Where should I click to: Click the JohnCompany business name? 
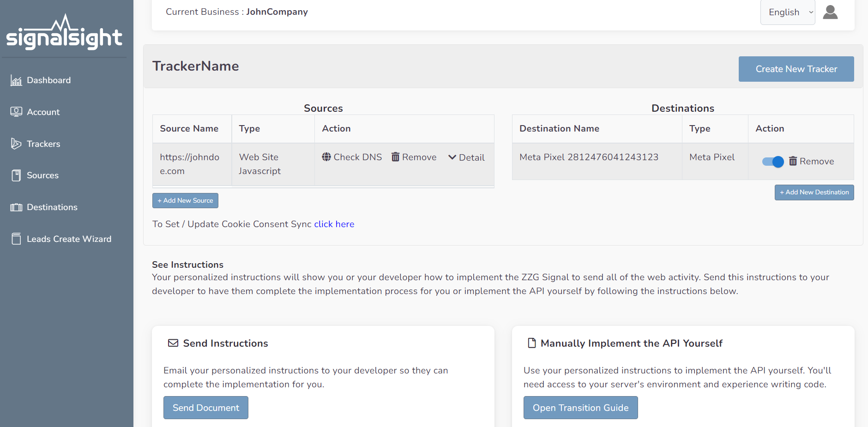point(277,12)
